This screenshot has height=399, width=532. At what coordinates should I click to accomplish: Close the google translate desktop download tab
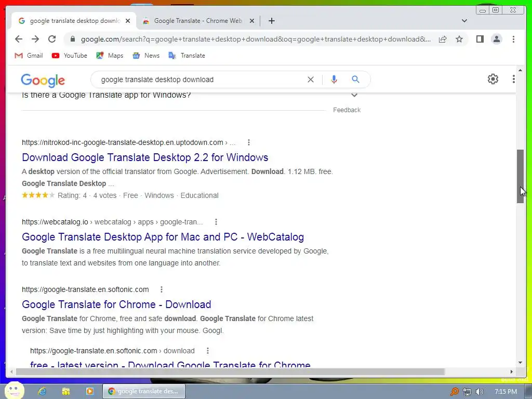pos(128,21)
